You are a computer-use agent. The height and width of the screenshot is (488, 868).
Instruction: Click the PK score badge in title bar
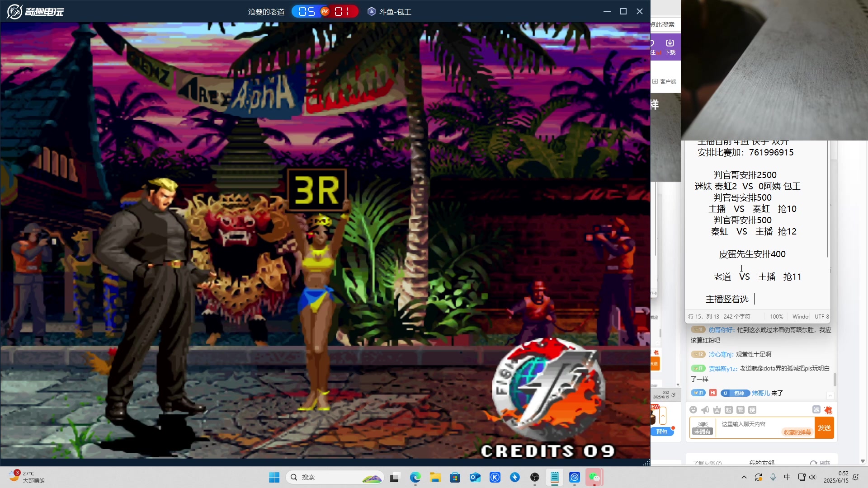(x=325, y=11)
